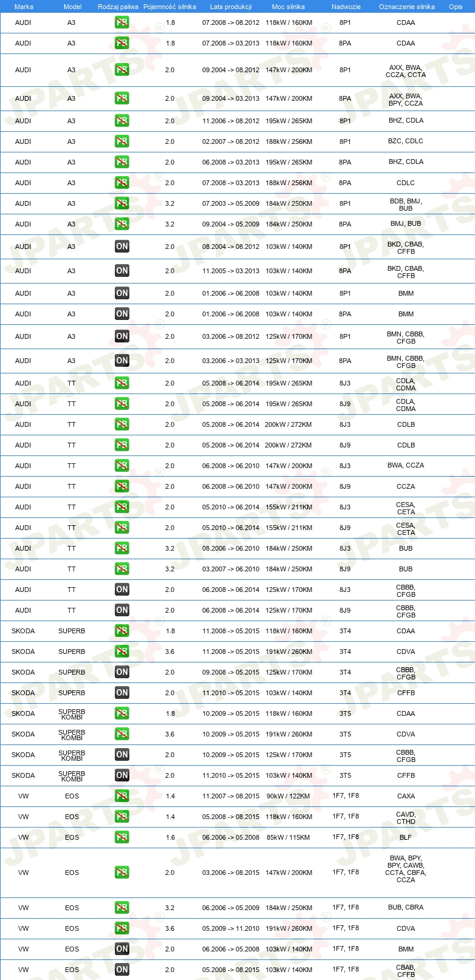Click engine code 'CCZA' in TT 8J9 row
The width and height of the screenshot is (475, 980).
(406, 486)
